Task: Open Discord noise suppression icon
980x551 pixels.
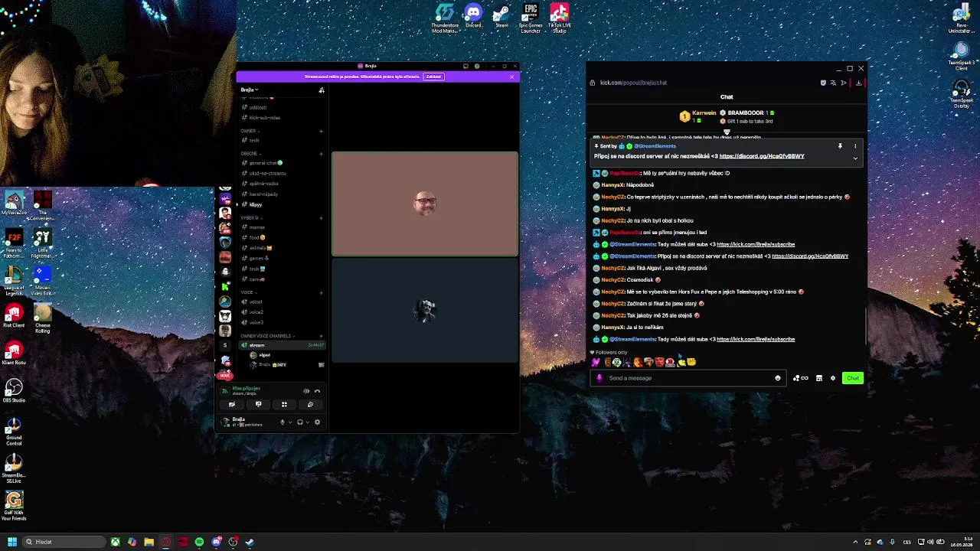Action: (x=306, y=391)
